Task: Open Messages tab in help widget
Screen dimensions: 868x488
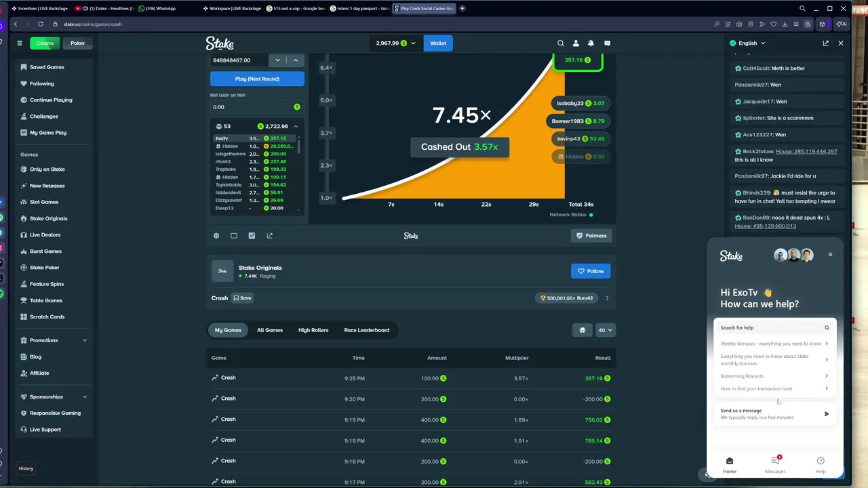Action: click(775, 465)
